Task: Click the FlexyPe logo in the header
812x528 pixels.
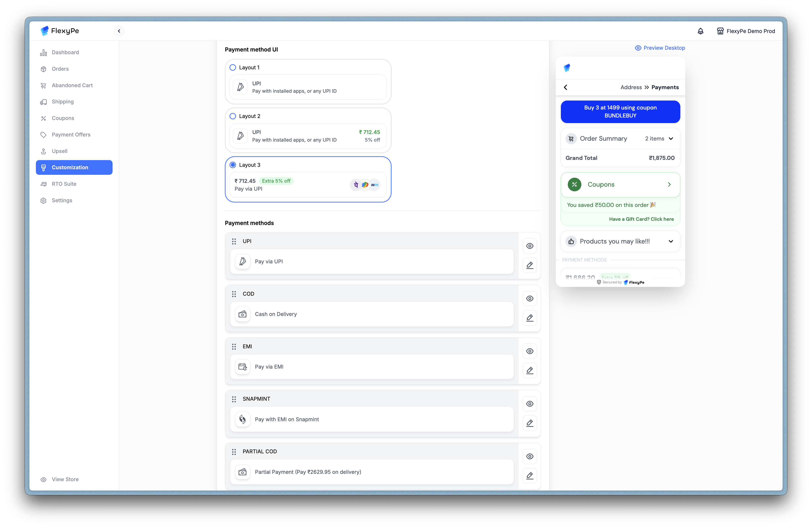Action: [60, 31]
